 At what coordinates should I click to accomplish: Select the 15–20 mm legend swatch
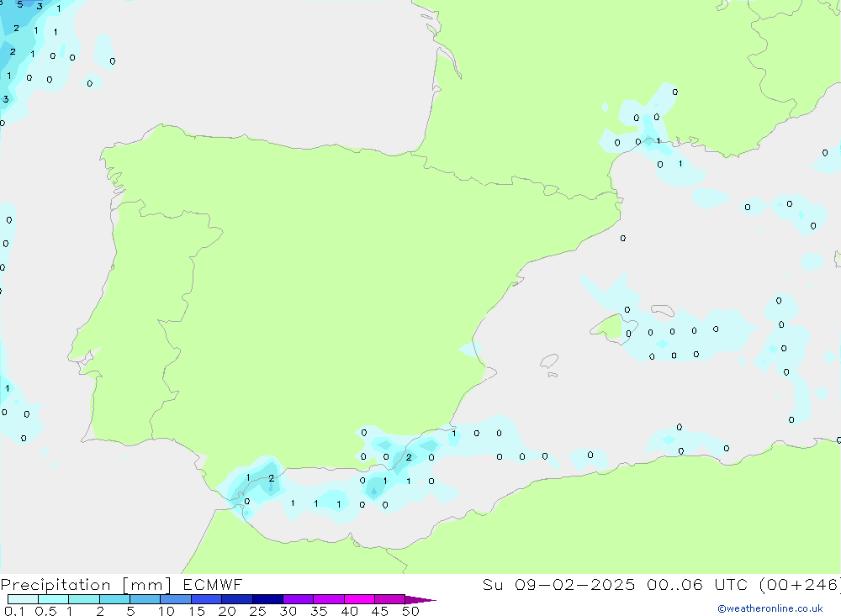207,599
